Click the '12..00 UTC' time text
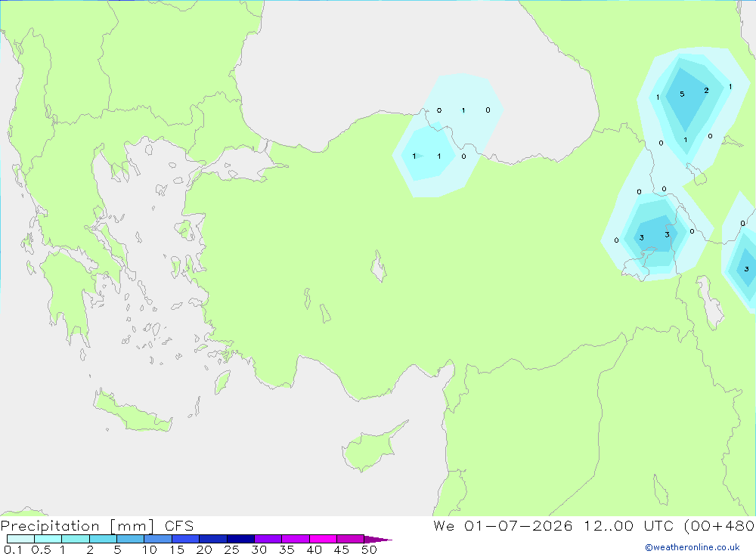Screen dimensions: 756x554 click(x=629, y=525)
